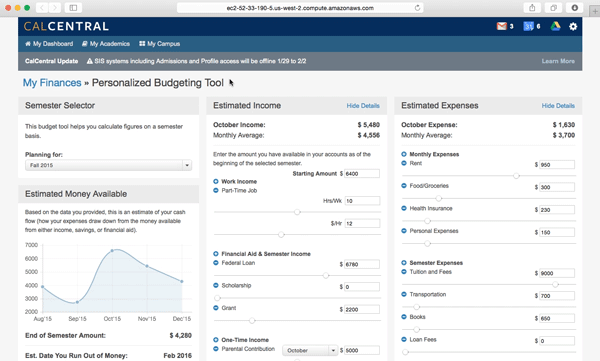600x361 pixels.
Task: Click the Learn More link in update banner
Action: tap(558, 61)
